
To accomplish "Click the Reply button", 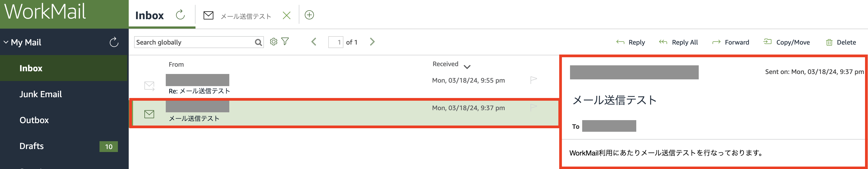I will coord(630,42).
